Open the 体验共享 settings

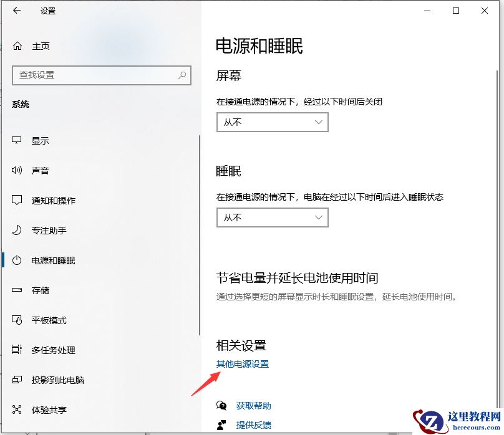coord(18,409)
